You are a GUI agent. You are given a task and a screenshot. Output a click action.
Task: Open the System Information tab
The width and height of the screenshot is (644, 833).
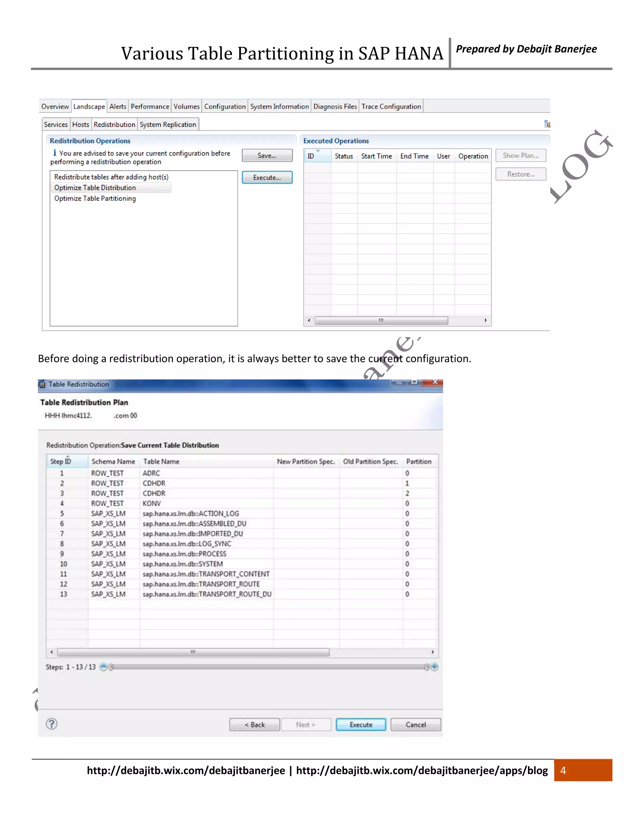tap(279, 107)
